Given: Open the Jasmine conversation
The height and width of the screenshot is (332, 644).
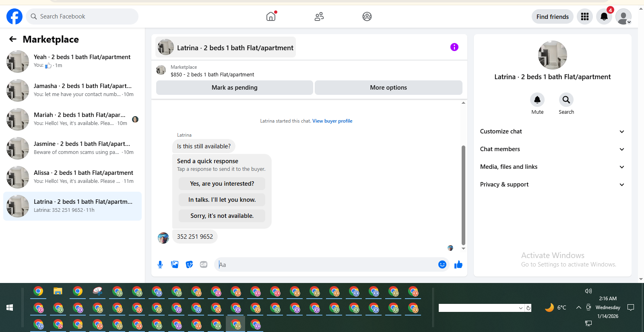Looking at the screenshot, I should point(72,148).
